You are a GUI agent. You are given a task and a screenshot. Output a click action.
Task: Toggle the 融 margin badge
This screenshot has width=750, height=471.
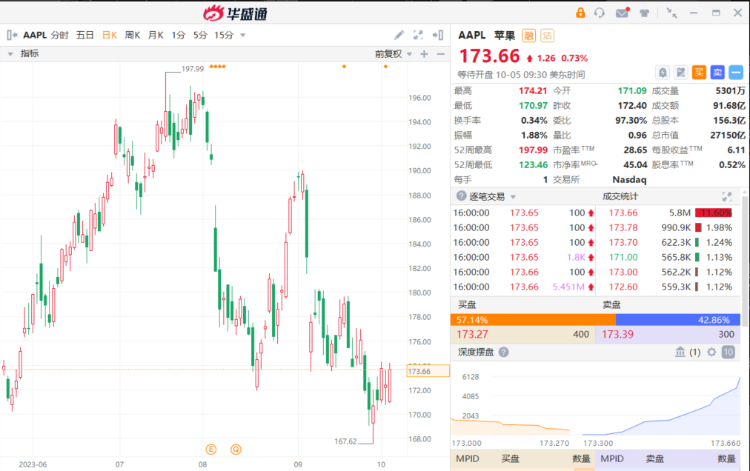point(529,35)
